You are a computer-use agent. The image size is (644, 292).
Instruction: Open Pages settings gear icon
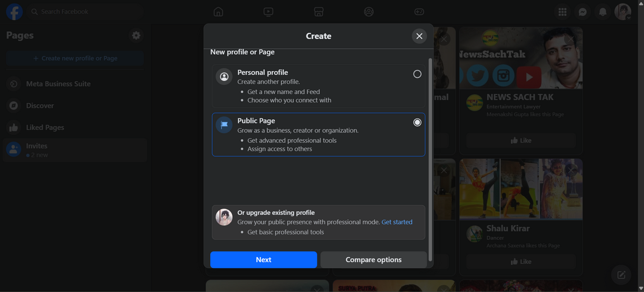tap(136, 35)
